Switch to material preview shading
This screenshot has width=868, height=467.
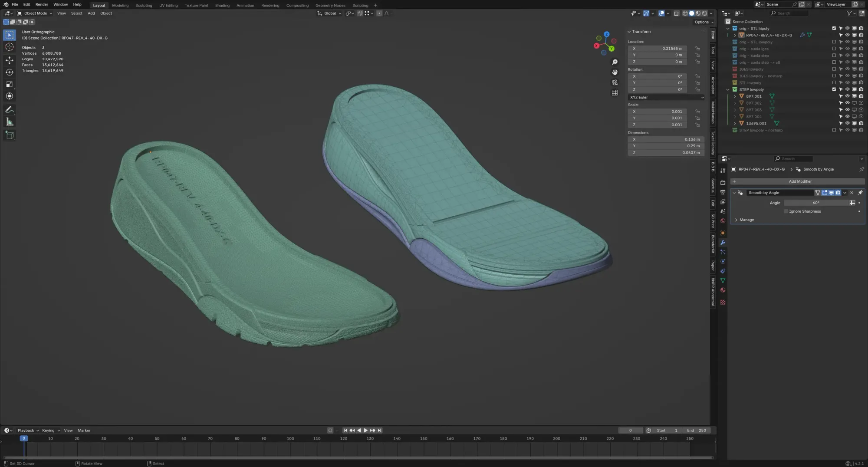pyautogui.click(x=698, y=13)
